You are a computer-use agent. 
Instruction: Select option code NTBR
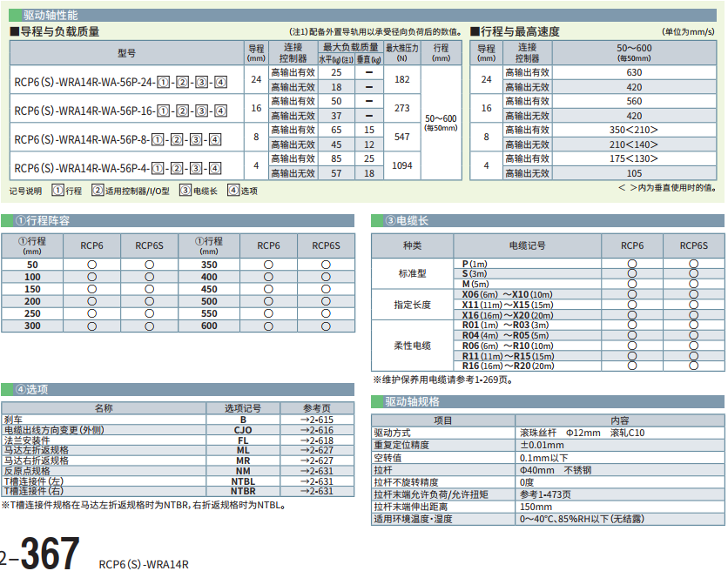243,491
